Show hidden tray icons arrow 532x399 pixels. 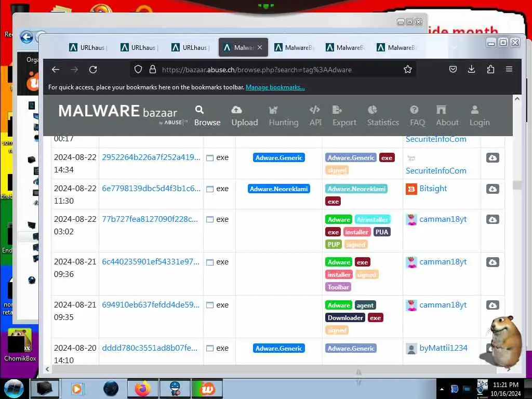click(442, 389)
